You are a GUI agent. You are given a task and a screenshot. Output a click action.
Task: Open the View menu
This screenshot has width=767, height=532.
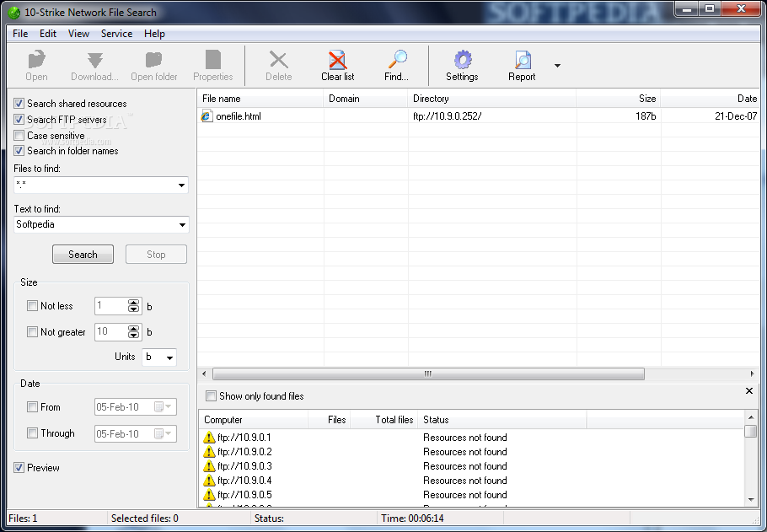point(78,33)
